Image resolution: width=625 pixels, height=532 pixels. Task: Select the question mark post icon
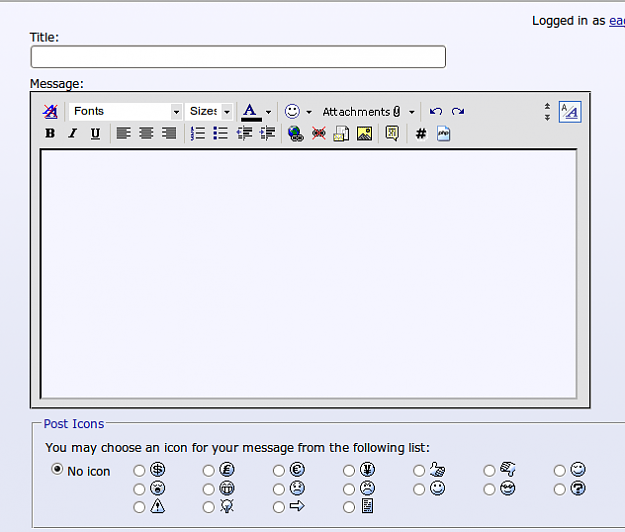(x=560, y=489)
